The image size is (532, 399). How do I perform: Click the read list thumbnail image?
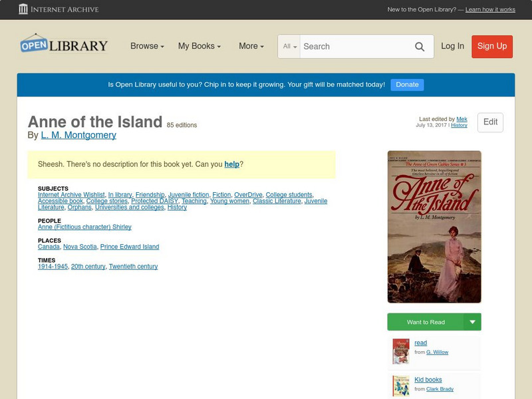click(x=401, y=351)
